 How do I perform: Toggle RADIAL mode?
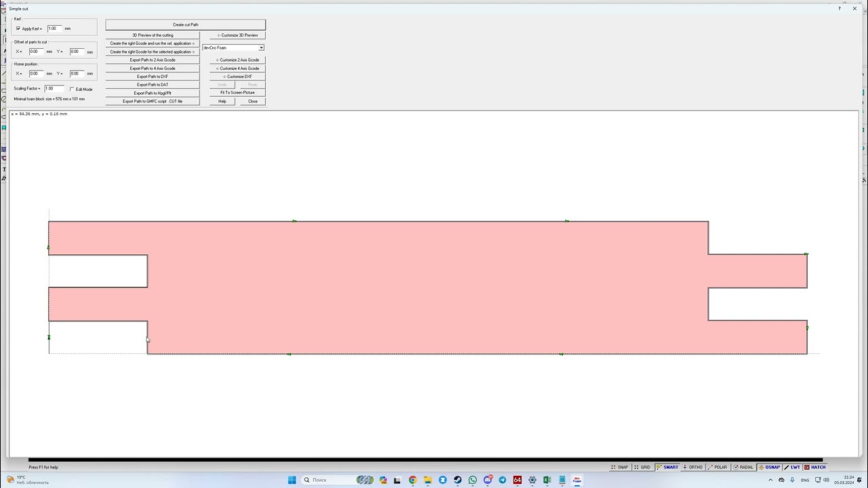[744, 467]
